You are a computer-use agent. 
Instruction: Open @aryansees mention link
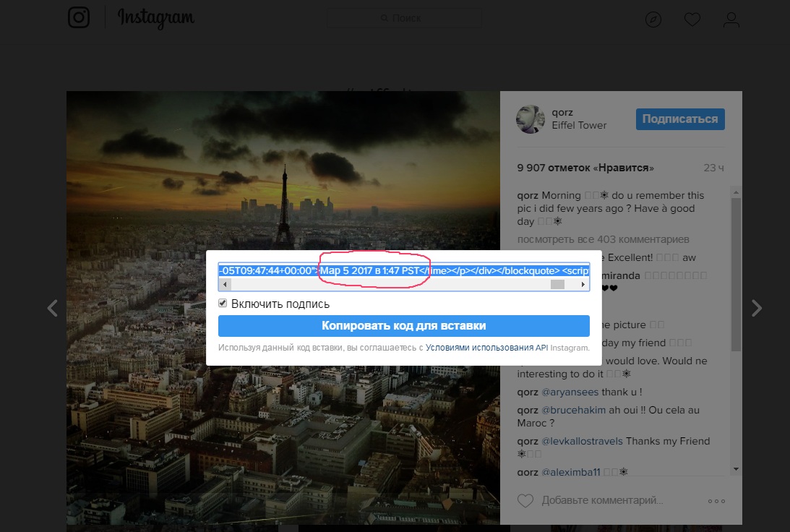coord(570,392)
